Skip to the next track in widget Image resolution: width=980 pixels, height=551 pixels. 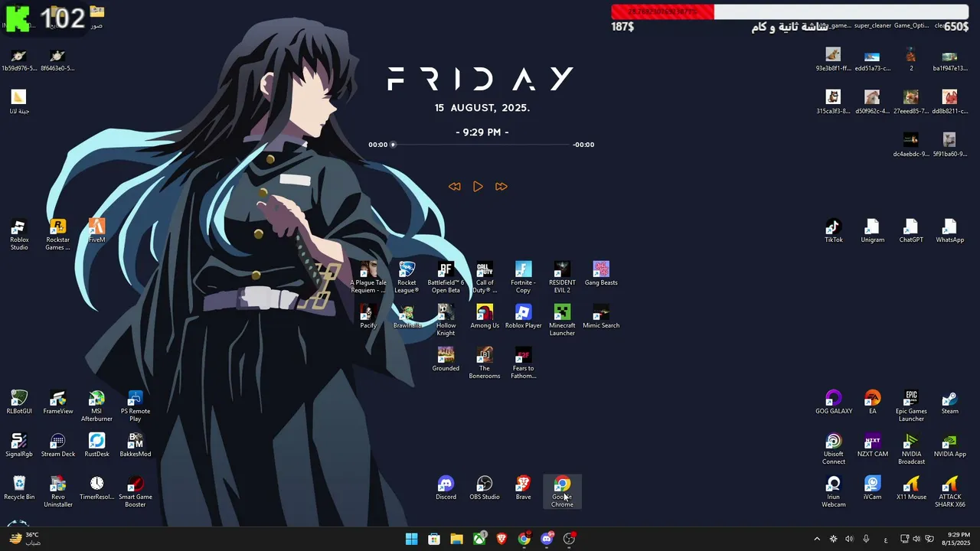(x=501, y=187)
